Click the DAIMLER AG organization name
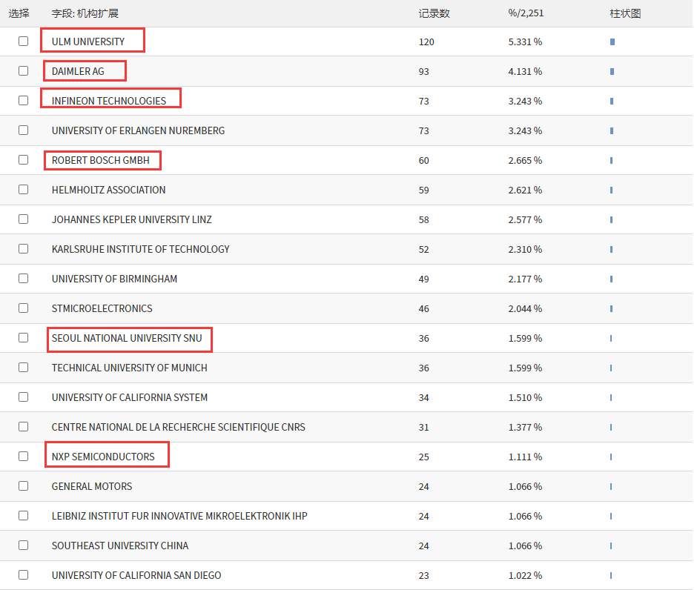The width and height of the screenshot is (700, 590). (78, 71)
